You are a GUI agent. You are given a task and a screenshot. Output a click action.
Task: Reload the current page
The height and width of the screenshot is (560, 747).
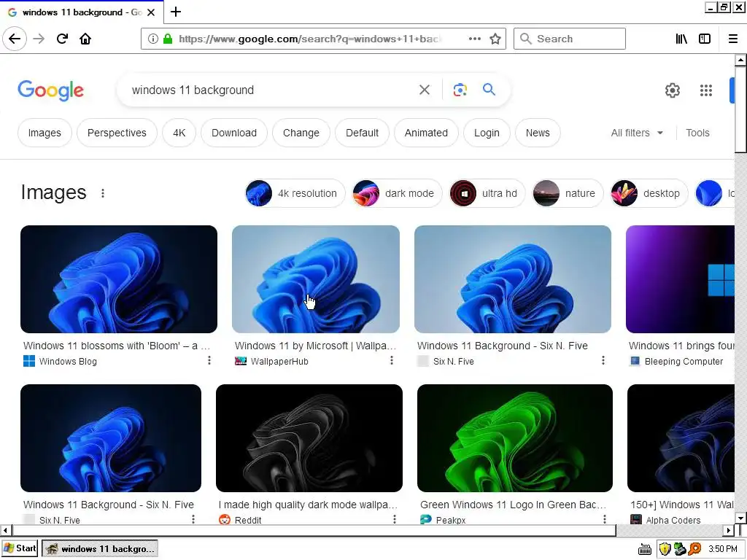62,39
